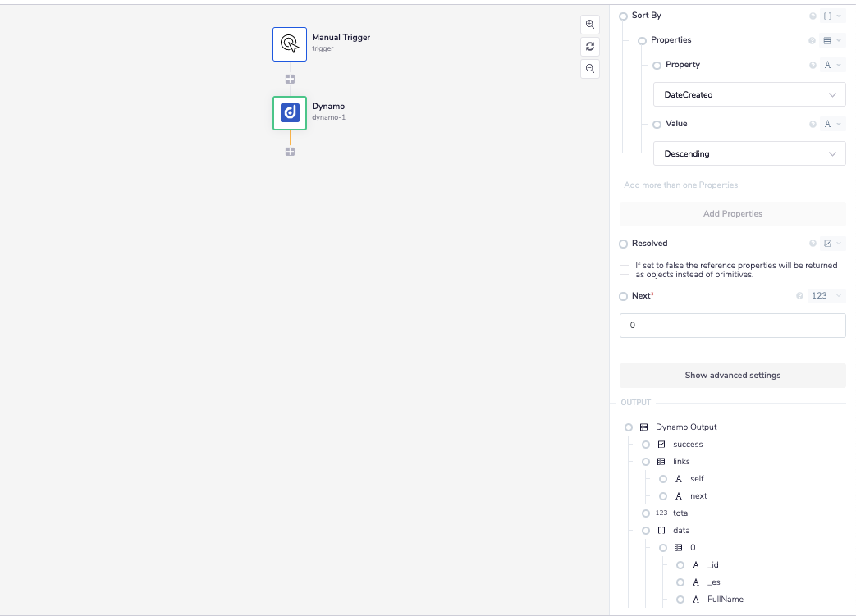Select the total output connector circle

(646, 513)
